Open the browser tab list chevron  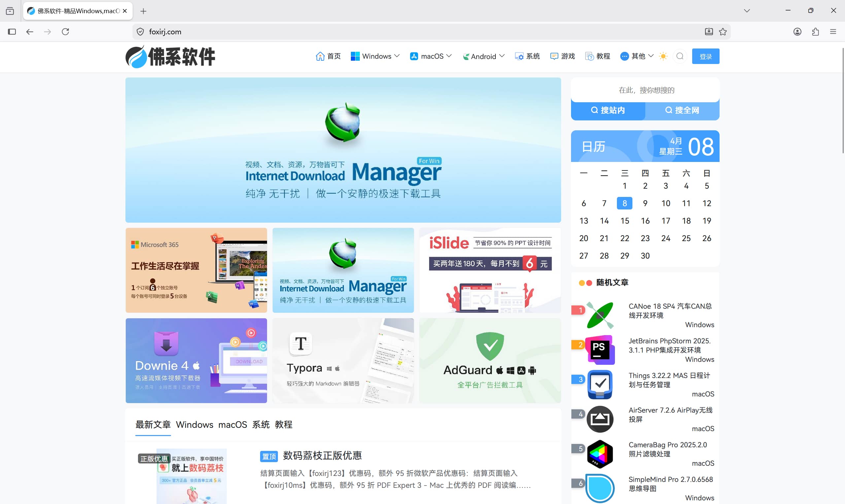(x=747, y=11)
